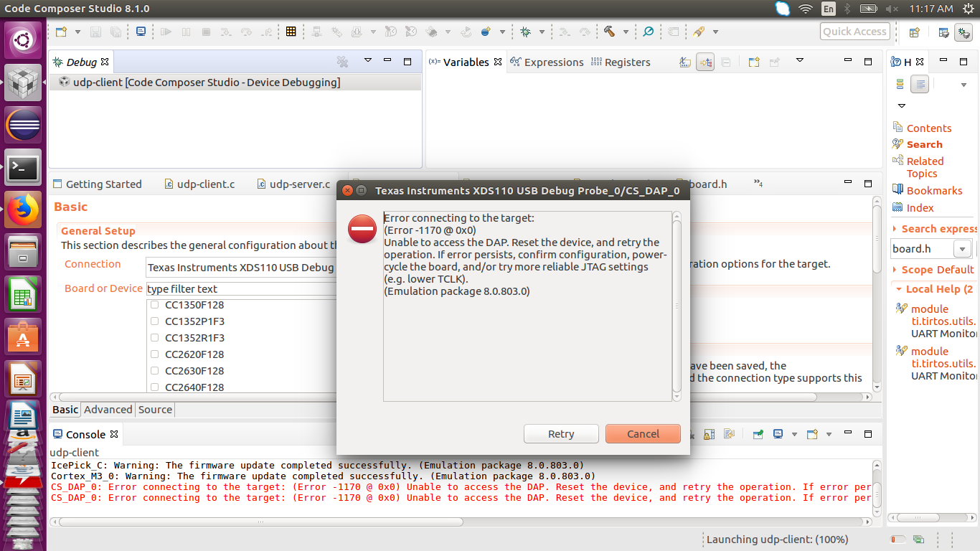
Task: Click the progress indicator in the status bar
Action: point(897,540)
